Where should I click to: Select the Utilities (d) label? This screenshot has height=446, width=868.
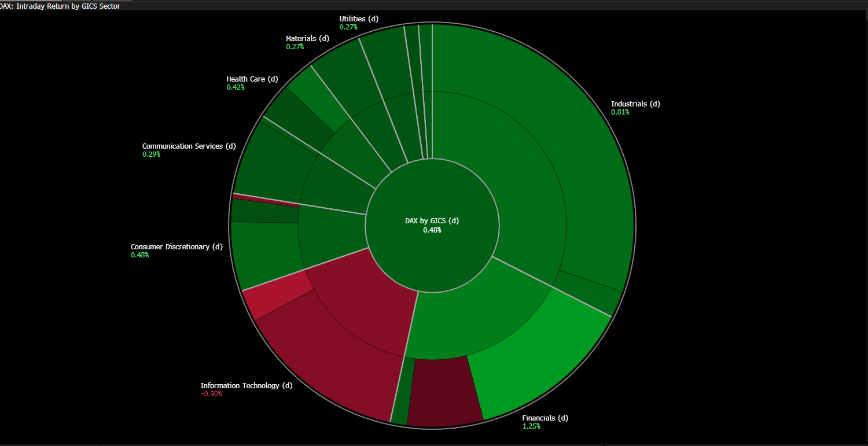coord(359,19)
